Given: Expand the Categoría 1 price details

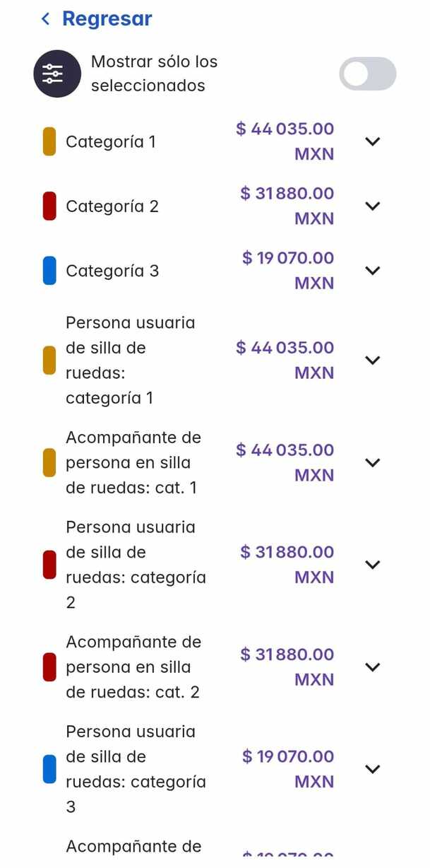Looking at the screenshot, I should coord(373,141).
